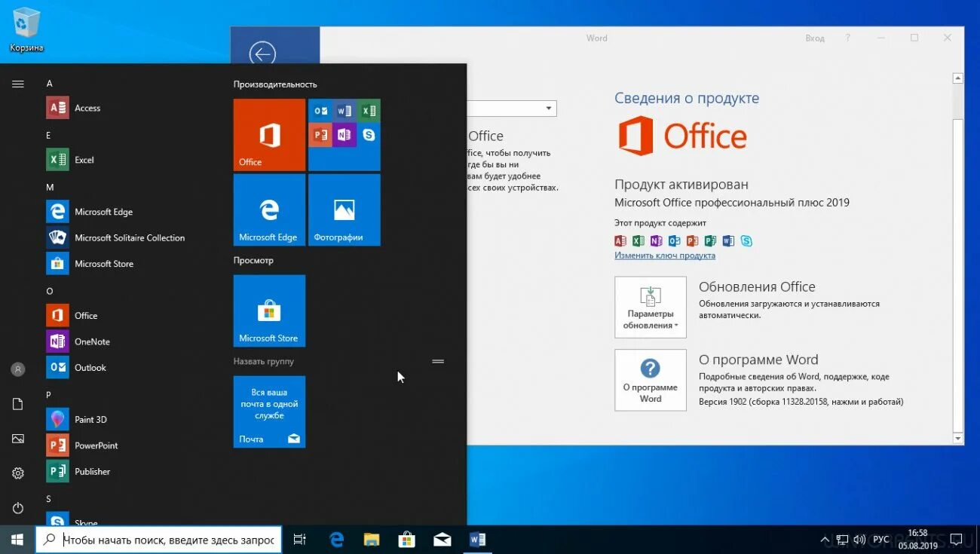Click Вход sign-in in Word title bar
This screenshot has width=980, height=554.
tap(815, 38)
